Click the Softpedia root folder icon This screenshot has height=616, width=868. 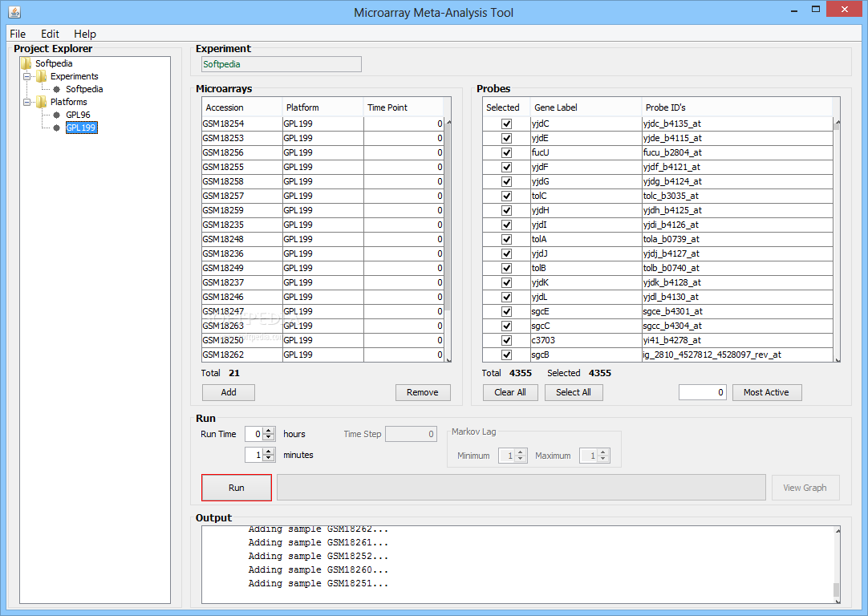26,63
